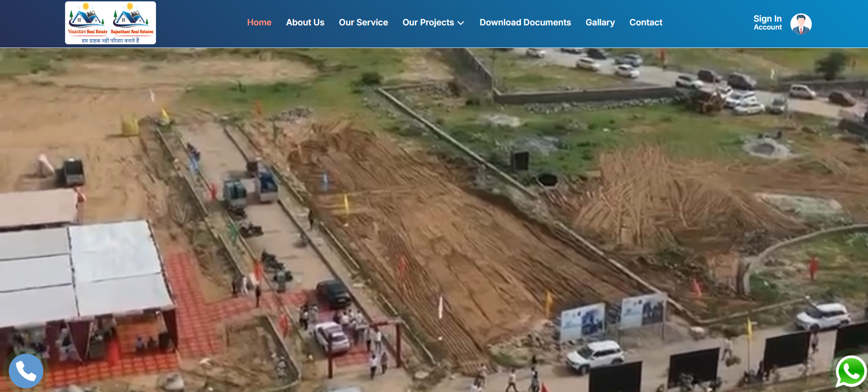Click the Vaastav Real Estate logo
868x392 pixels.
[110, 23]
